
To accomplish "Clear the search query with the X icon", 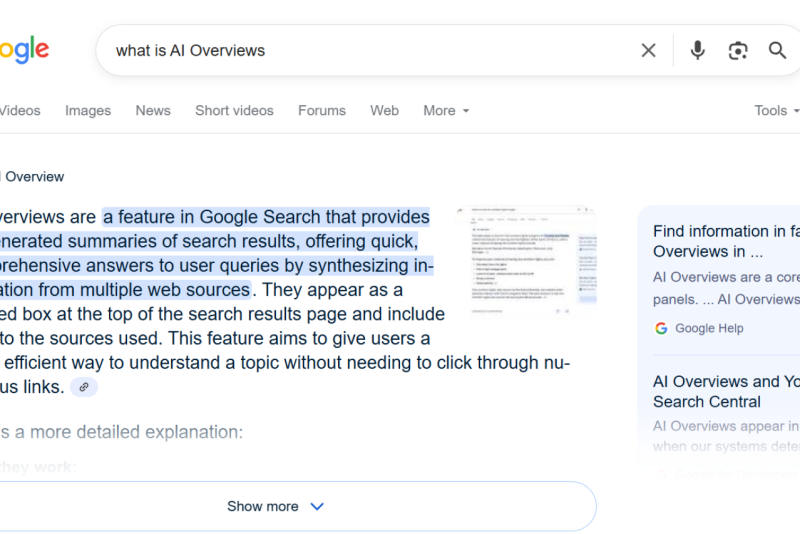I will 648,50.
